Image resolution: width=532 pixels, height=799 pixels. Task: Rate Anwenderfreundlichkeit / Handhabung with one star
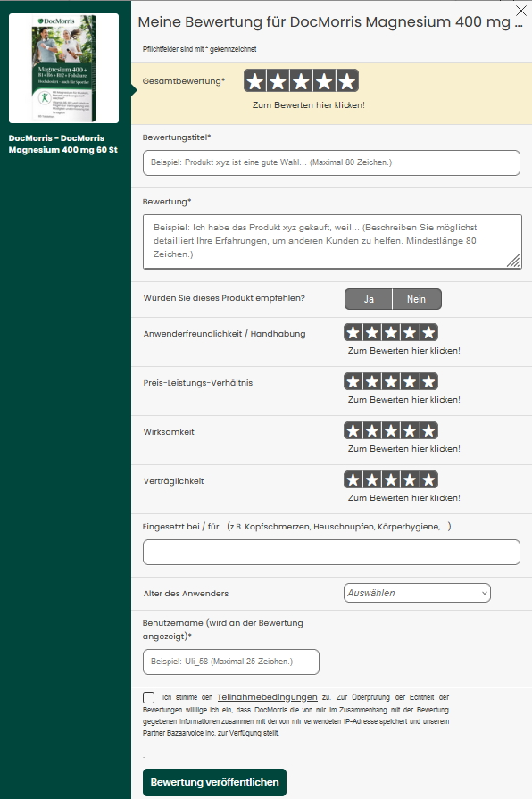pos(353,333)
